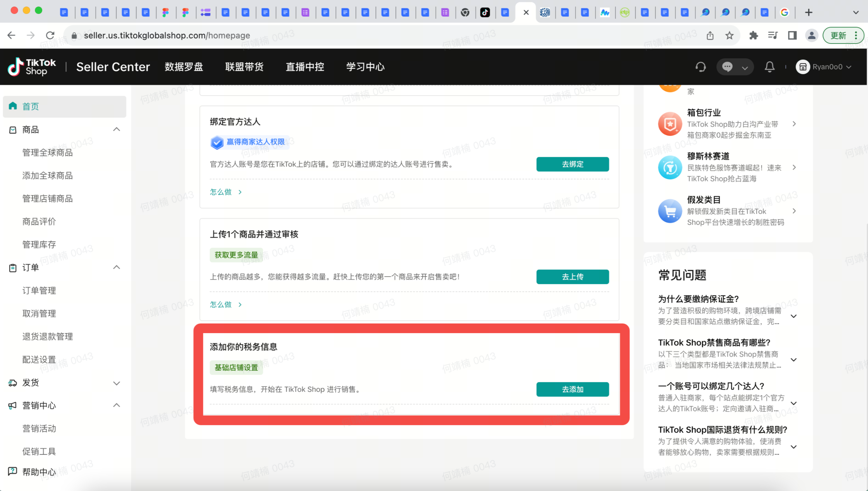Click the 箱包行业 red badge icon
Viewport: 868px width, 491px height.
[x=670, y=124]
